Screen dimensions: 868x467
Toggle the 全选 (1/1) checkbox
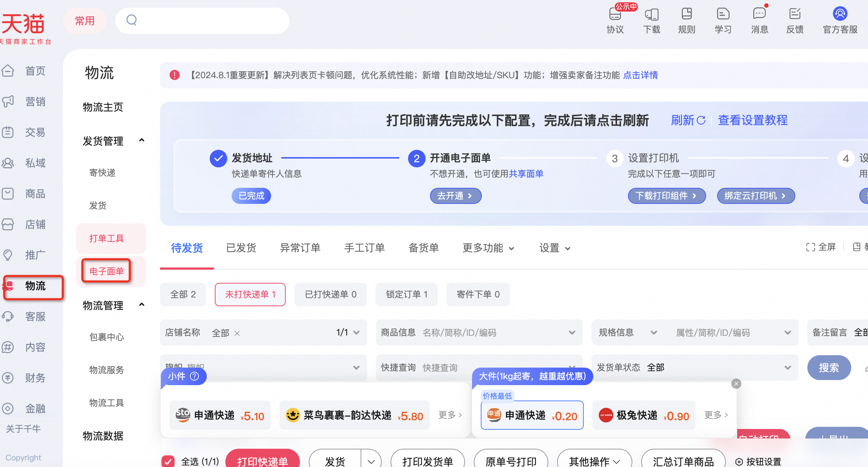(x=168, y=461)
